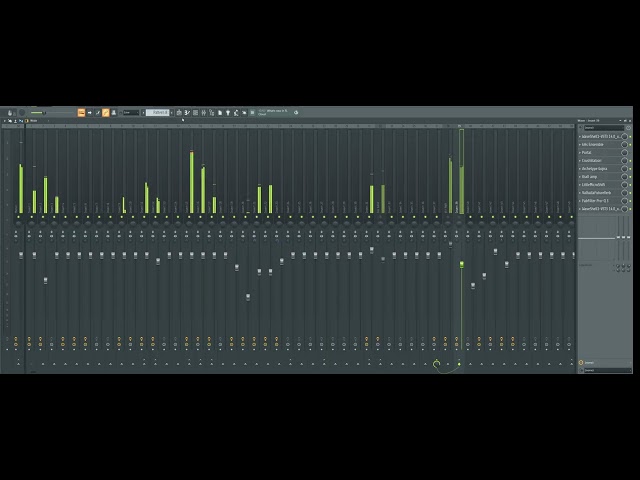This screenshot has height=480, width=640.
Task: Toggle the LittleMicroShift slot enable LED
Action: (x=630, y=185)
